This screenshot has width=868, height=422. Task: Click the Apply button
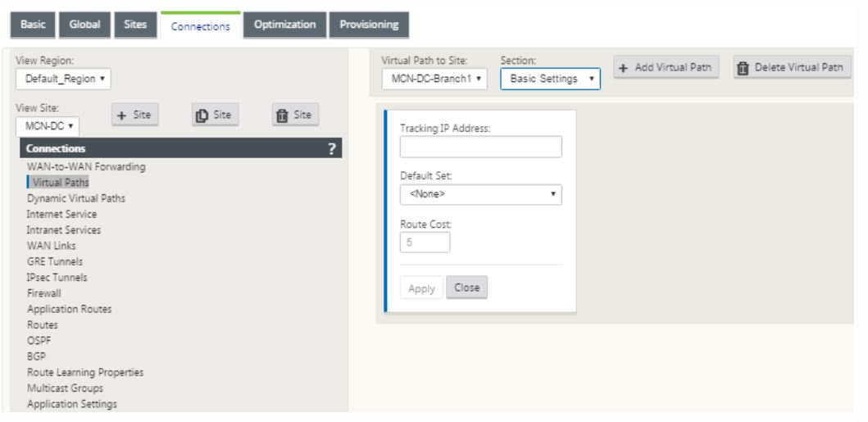[421, 288]
